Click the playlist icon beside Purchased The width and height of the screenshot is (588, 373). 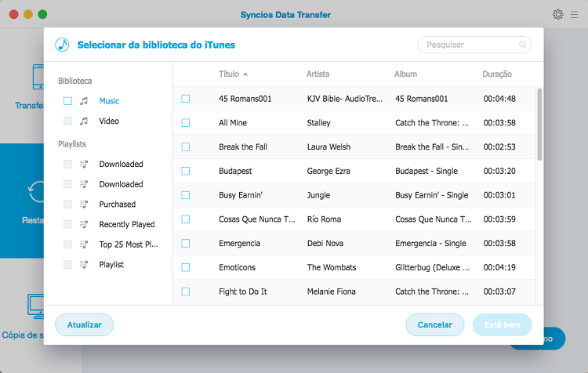pyautogui.click(x=84, y=205)
